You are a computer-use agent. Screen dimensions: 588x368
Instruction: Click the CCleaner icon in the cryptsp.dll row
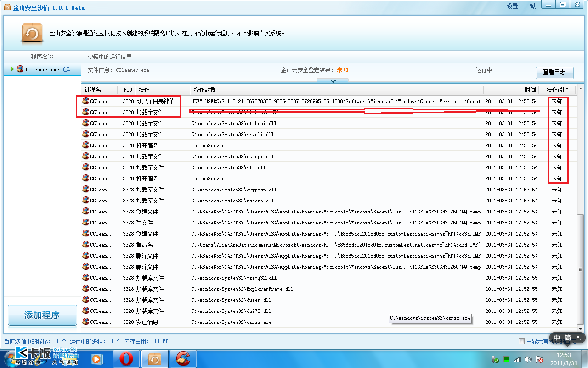tap(85, 189)
